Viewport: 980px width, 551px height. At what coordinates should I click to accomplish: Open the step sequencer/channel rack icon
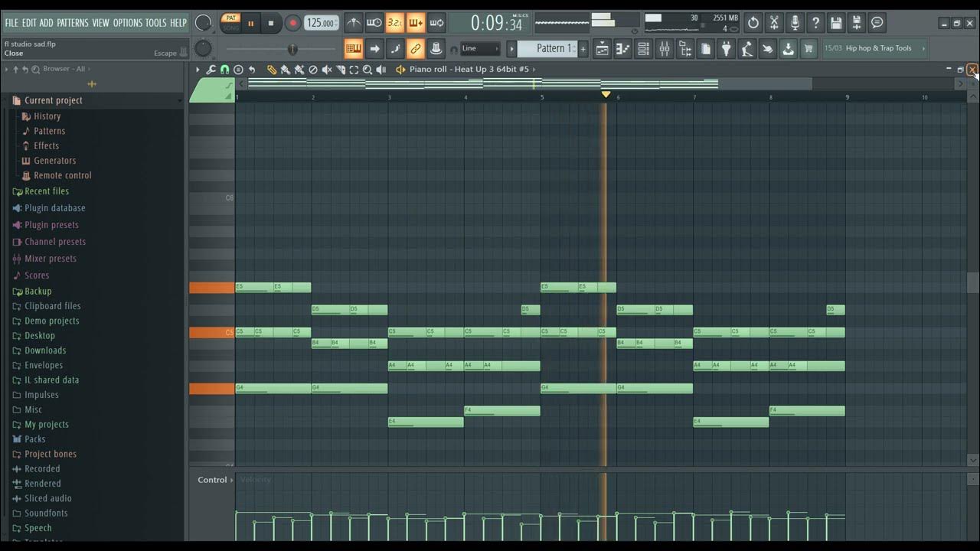tap(643, 49)
